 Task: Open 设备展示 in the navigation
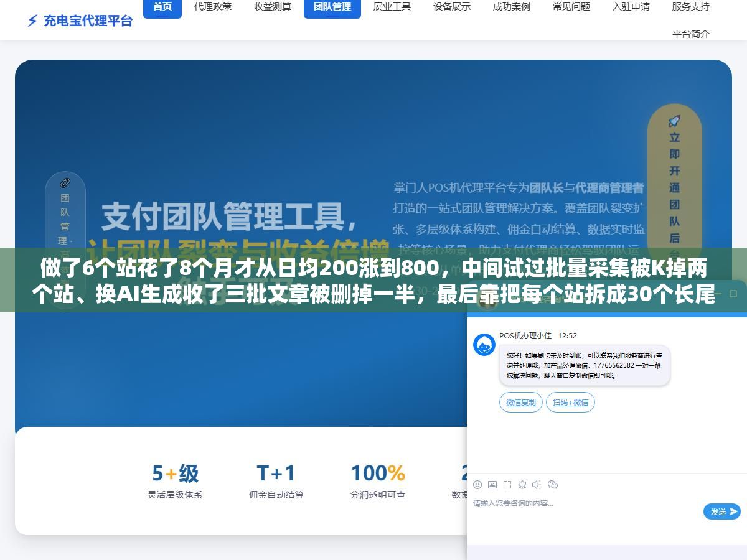pos(452,7)
